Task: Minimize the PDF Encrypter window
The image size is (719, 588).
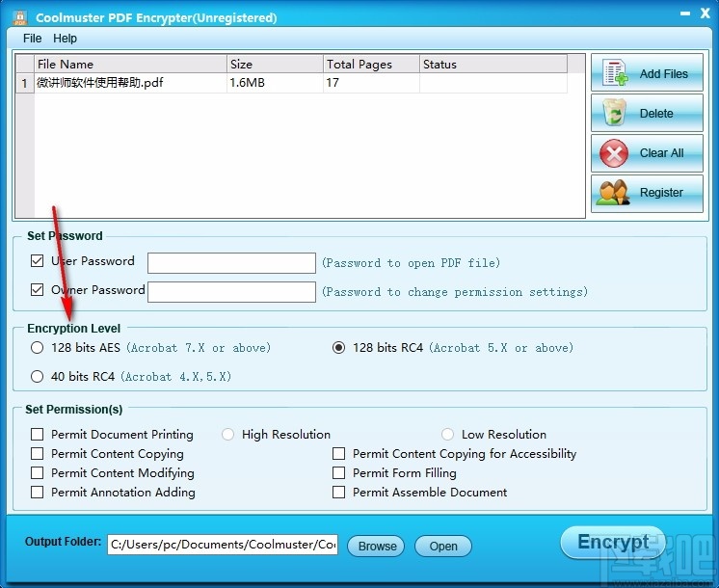Action: [685, 13]
